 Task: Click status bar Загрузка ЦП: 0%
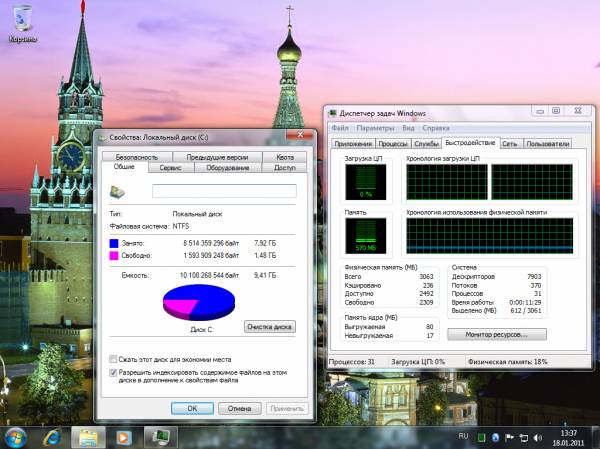click(x=417, y=361)
